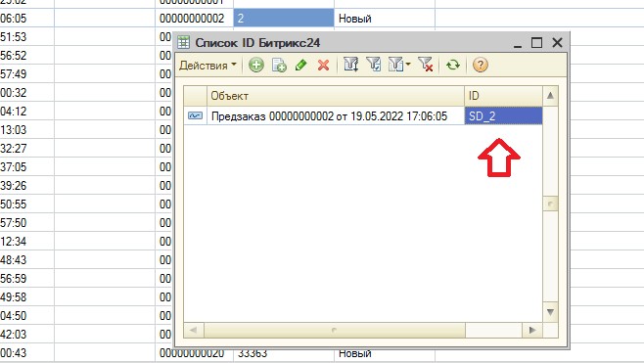This screenshot has width=644, height=363.
Task: Select the SD_2 cell in ID column
Action: tap(503, 115)
